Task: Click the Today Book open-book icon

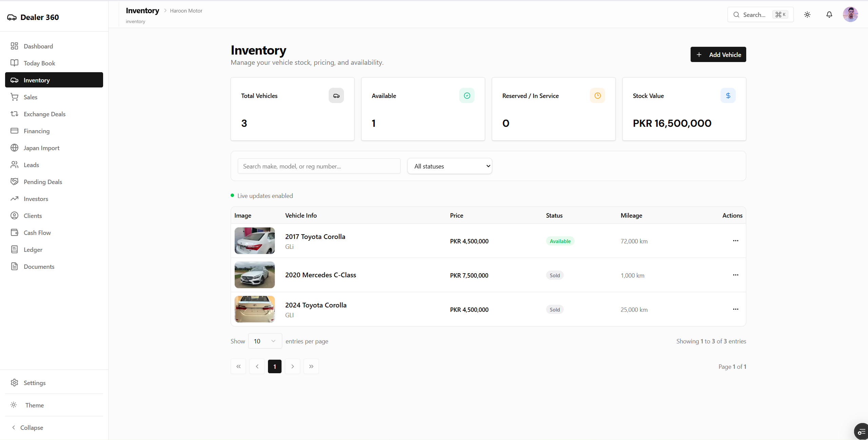Action: pyautogui.click(x=14, y=63)
